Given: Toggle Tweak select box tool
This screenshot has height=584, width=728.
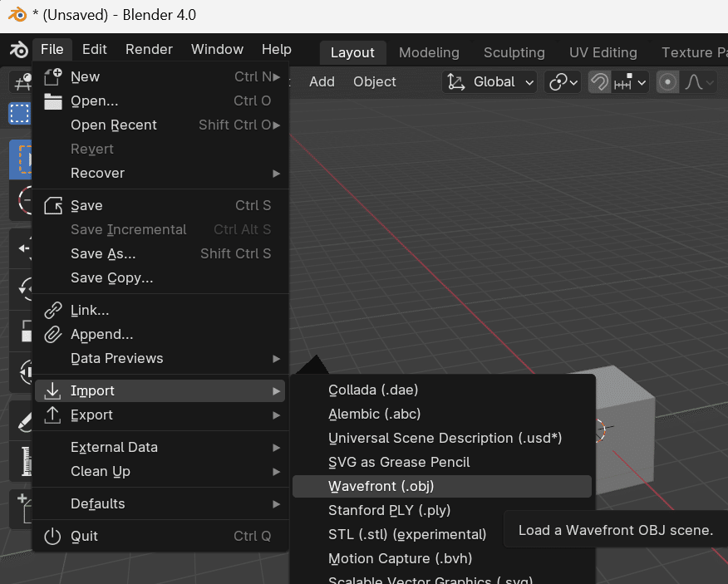Looking at the screenshot, I should (x=20, y=114).
